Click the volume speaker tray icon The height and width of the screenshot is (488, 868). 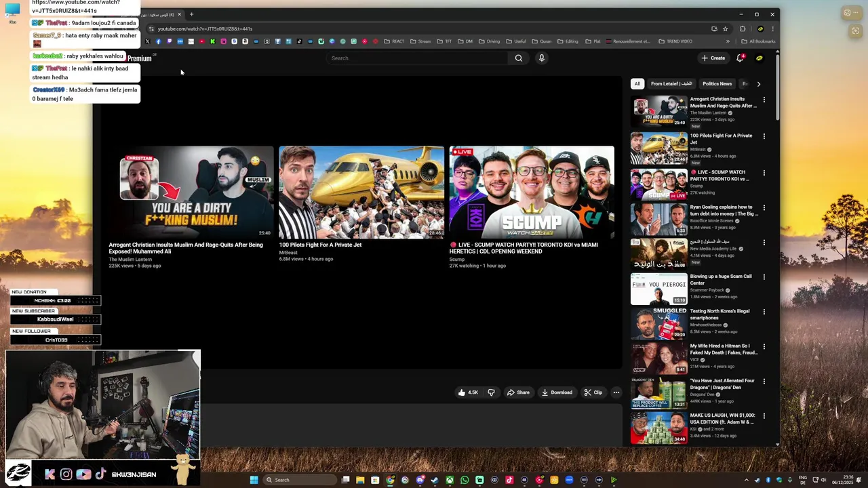coord(824,480)
